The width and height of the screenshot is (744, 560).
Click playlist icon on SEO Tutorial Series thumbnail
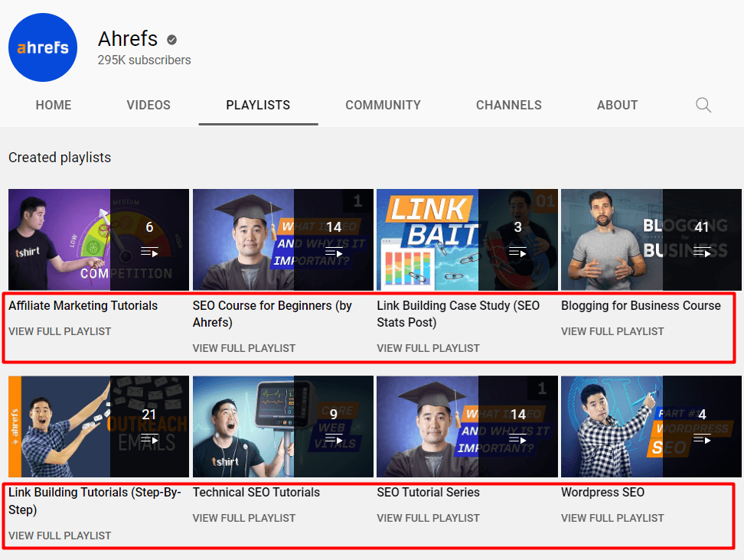tap(517, 440)
